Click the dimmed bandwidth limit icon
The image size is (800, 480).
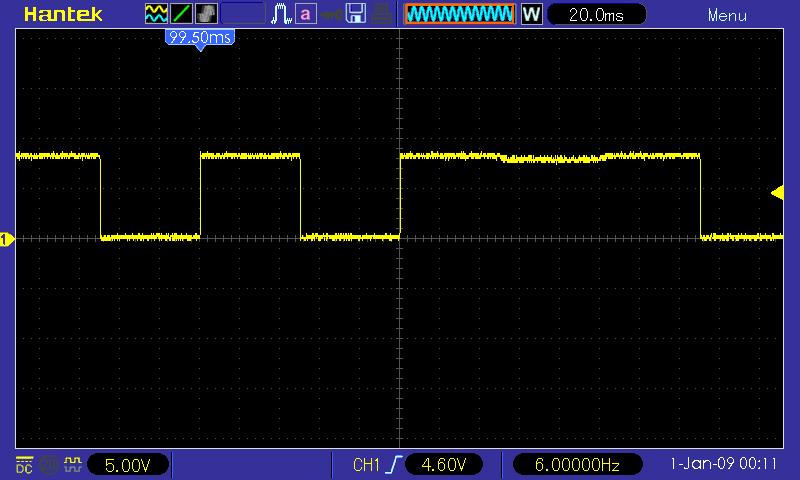point(49,465)
